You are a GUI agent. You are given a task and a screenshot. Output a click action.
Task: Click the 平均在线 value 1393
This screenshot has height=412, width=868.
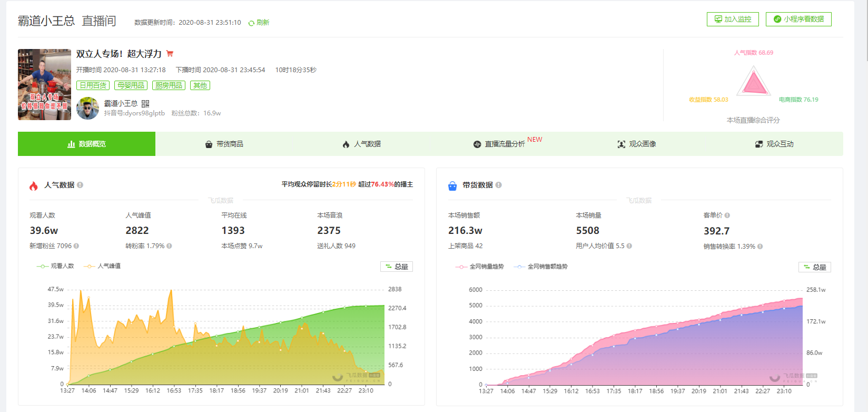233,231
